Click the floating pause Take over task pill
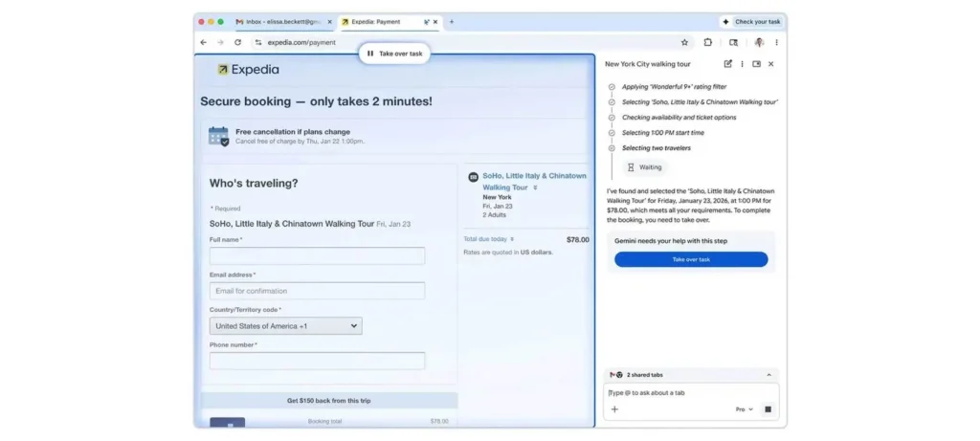980x441 pixels. (394, 54)
